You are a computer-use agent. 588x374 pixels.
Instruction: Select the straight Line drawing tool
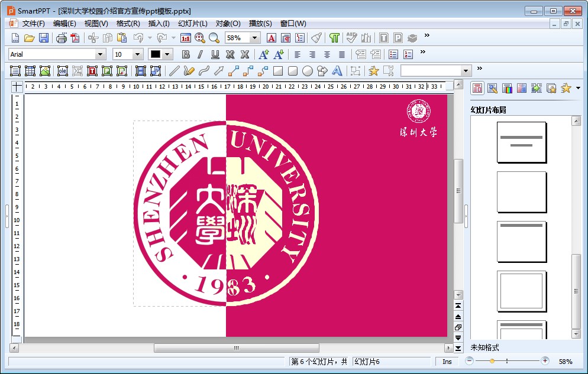click(x=174, y=71)
